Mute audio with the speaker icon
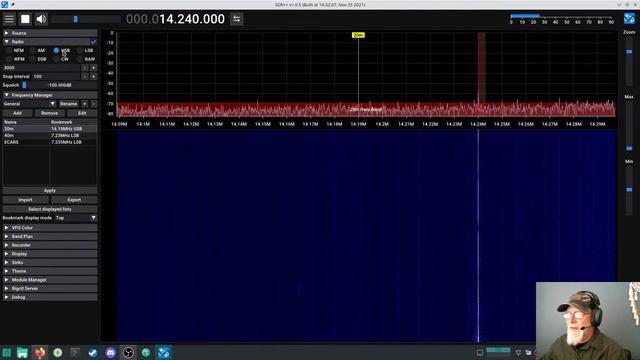 [41, 19]
